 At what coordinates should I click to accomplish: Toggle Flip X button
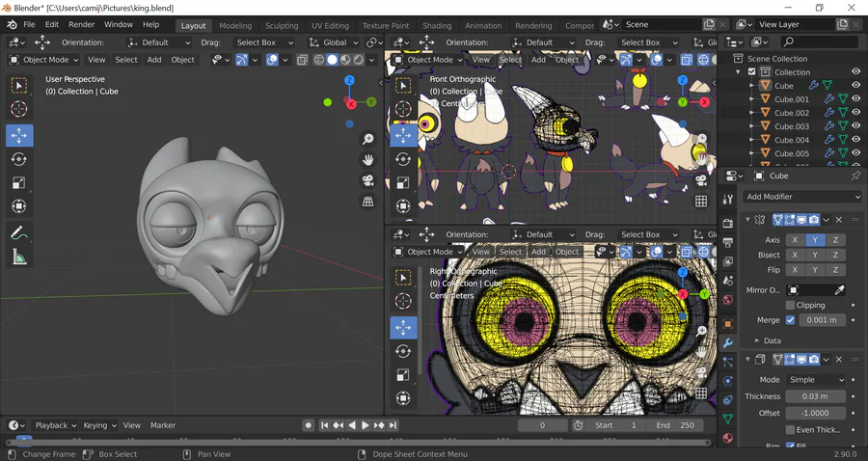point(795,269)
